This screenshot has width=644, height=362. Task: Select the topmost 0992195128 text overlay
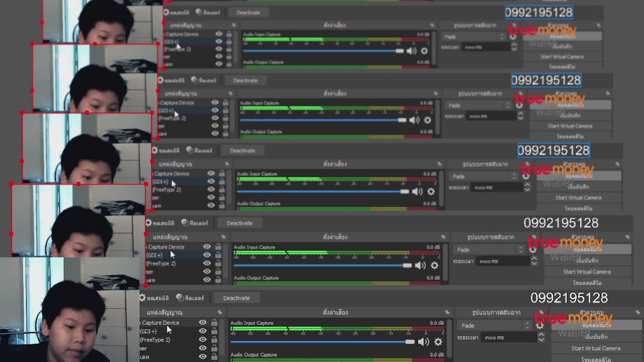(x=538, y=12)
